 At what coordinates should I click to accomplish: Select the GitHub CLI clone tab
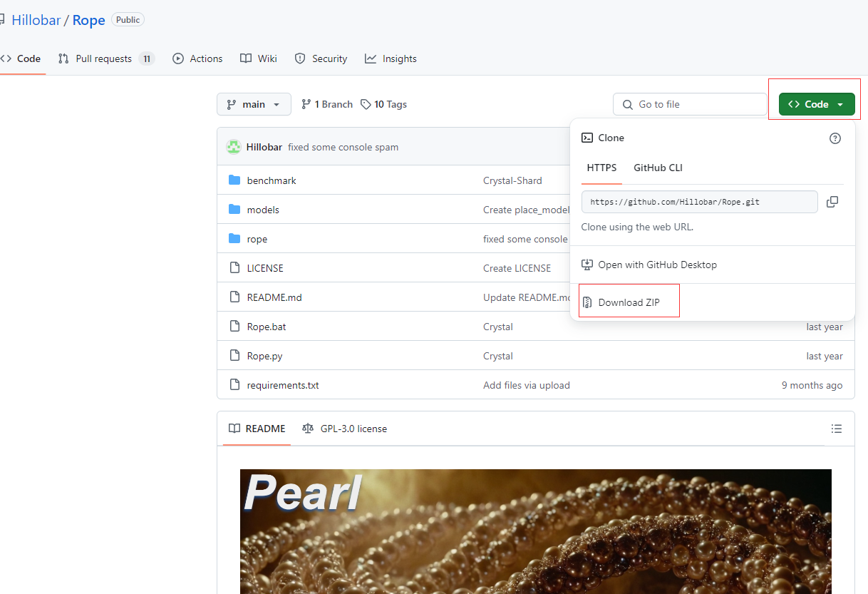pyautogui.click(x=658, y=168)
